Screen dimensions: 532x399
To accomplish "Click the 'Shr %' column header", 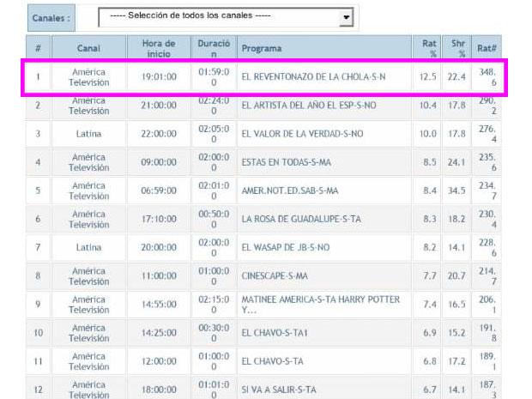I will pyautogui.click(x=456, y=48).
